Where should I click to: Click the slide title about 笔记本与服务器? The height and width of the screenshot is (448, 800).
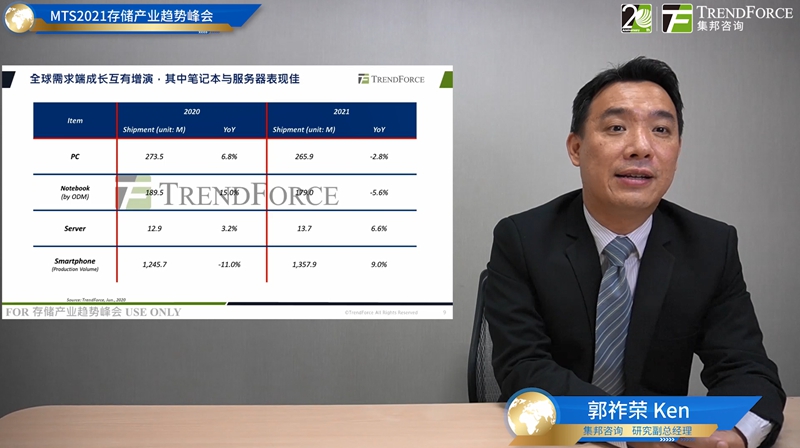tap(165, 77)
